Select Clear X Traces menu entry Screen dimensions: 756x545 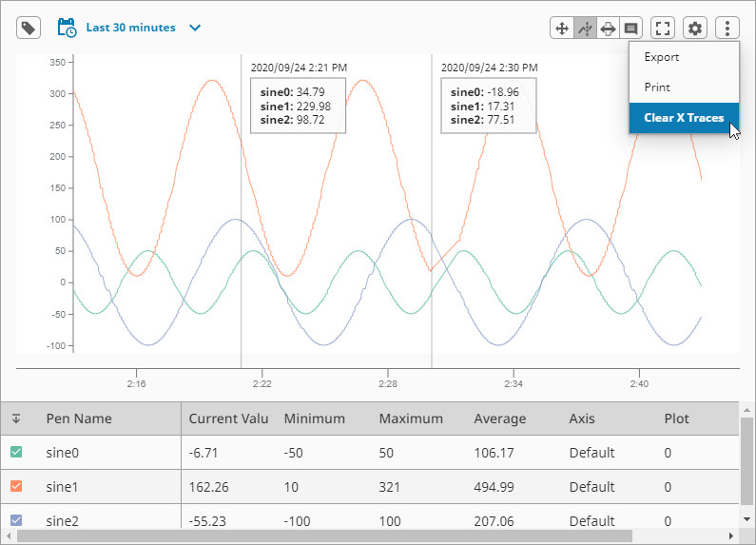684,118
